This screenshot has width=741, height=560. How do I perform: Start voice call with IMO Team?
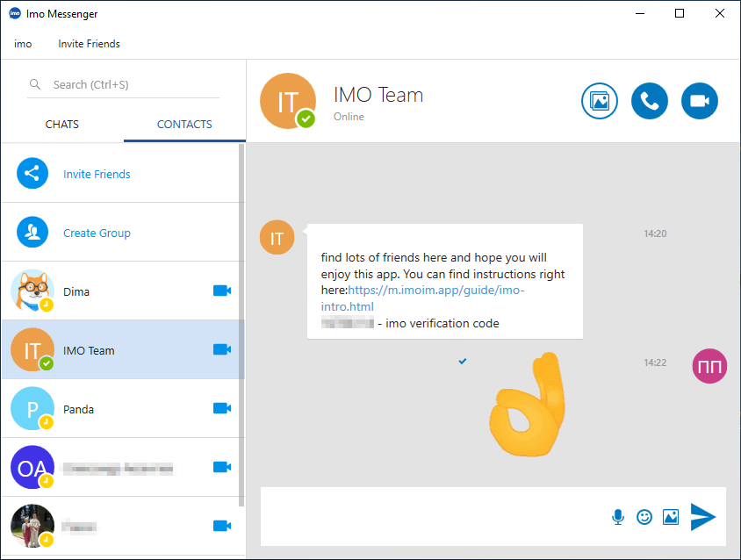click(x=650, y=101)
